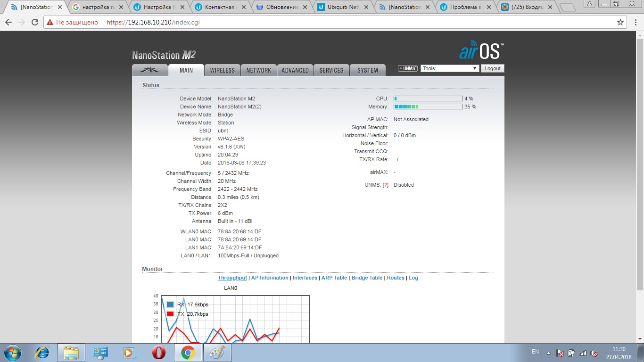Launch Opera browser from taskbar

pyautogui.click(x=159, y=353)
